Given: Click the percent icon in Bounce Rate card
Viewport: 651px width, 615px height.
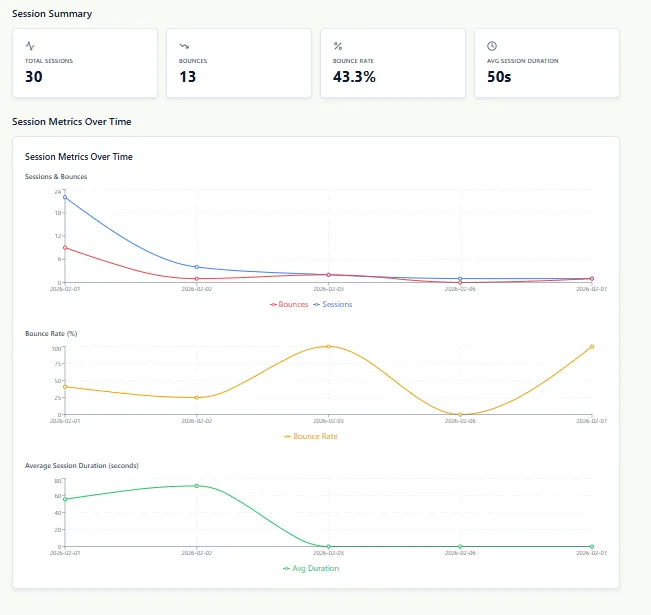Looking at the screenshot, I should (338, 46).
